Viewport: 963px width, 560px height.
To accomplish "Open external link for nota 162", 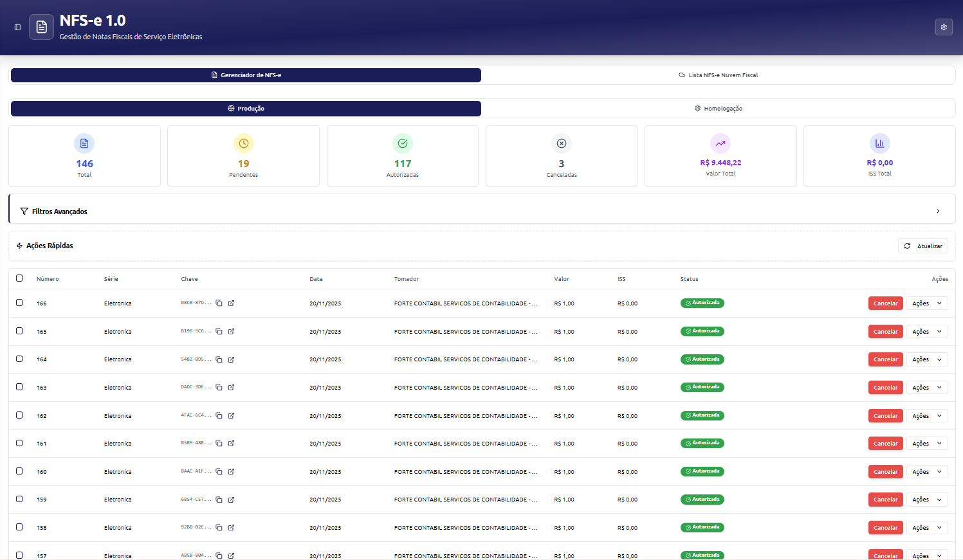I will tap(231, 416).
